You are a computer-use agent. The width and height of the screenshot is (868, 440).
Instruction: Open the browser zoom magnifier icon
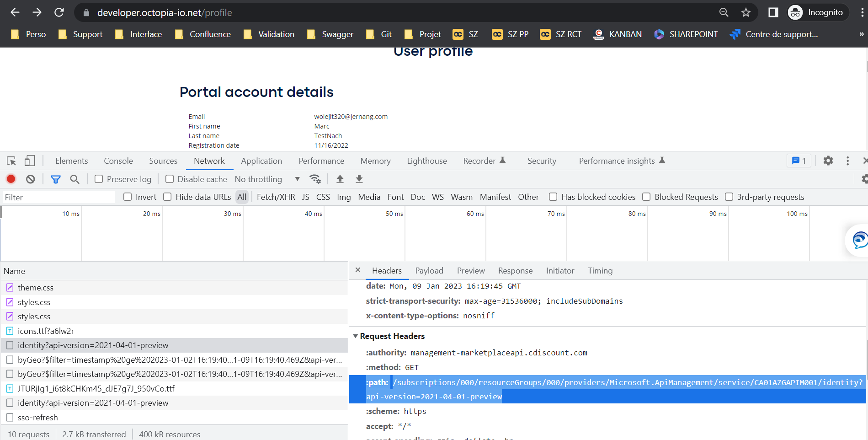(x=724, y=12)
